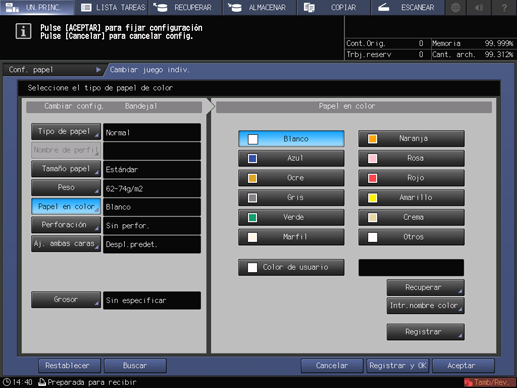Click the Conf. papel breadcrumb

(x=53, y=70)
